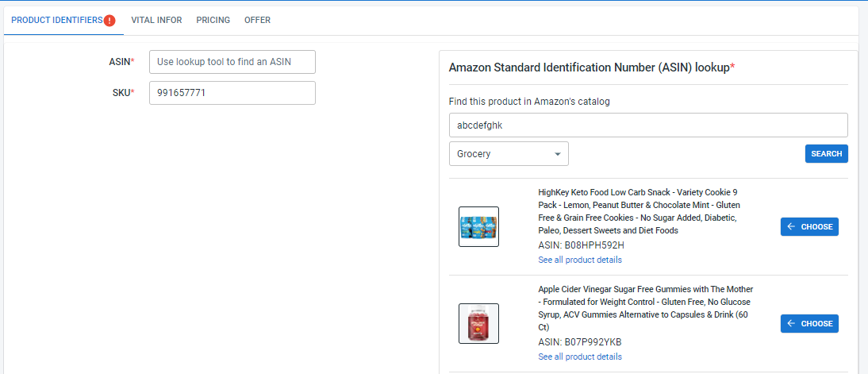Click the HighKey Keto cookie product thumbnail

[479, 226]
